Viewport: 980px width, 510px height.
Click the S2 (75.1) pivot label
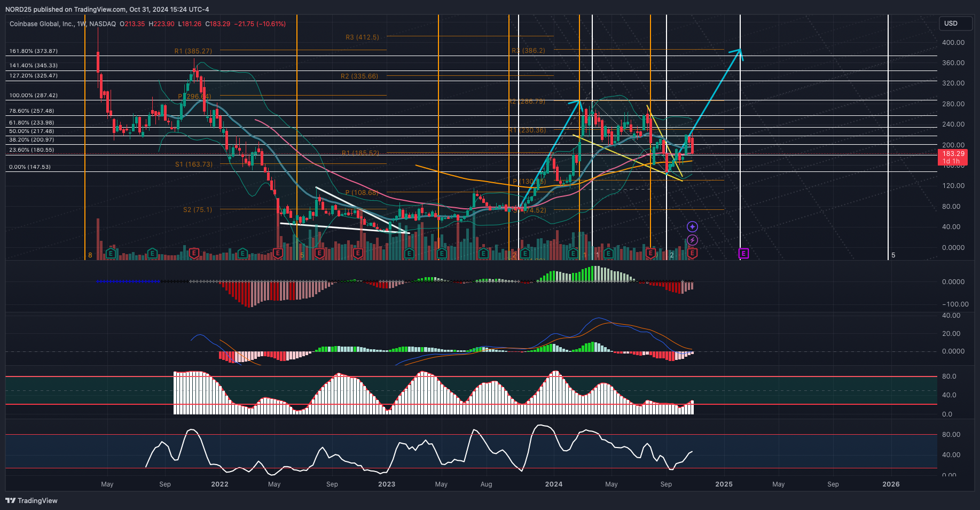(198, 210)
